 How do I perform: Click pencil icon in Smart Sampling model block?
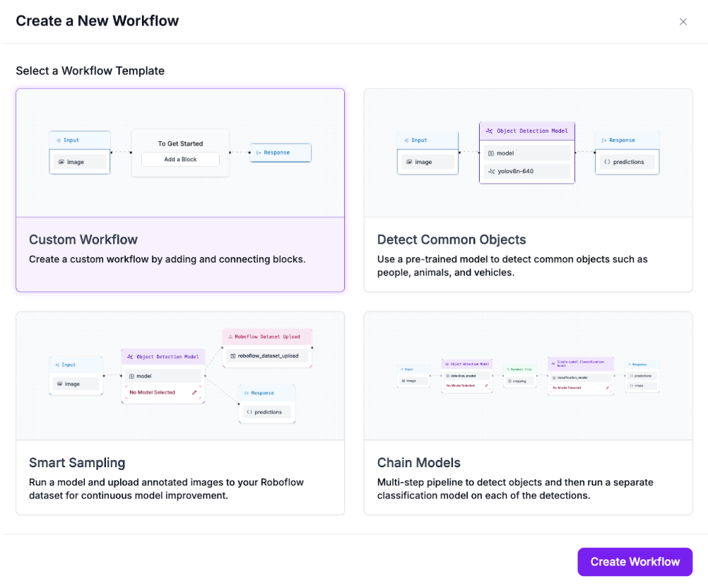click(x=194, y=392)
